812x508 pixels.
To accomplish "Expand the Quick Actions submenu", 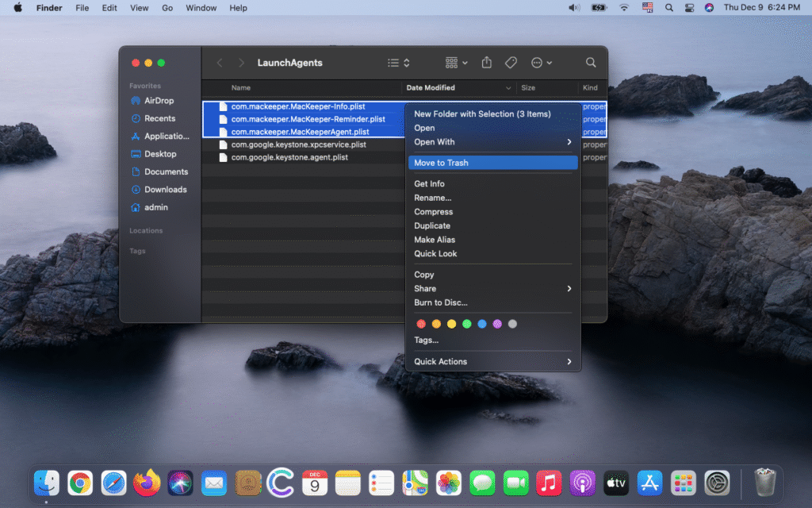I will [492, 362].
